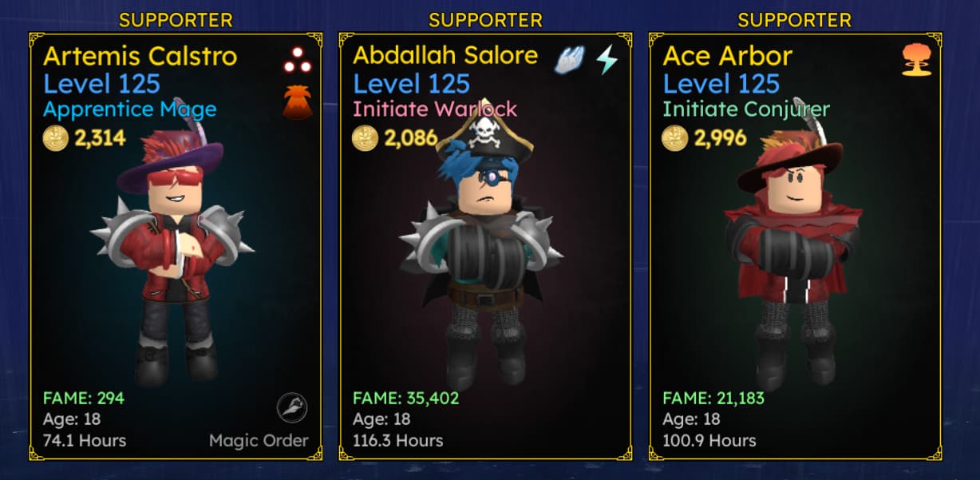The width and height of the screenshot is (980, 480).
Task: Click the FAME: 35,402 text
Action: 405,398
